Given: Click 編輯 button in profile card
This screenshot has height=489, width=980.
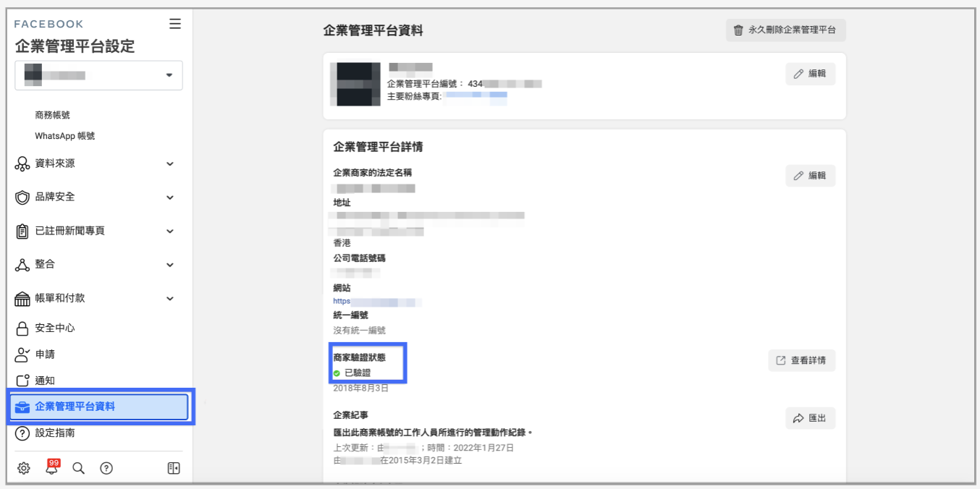Looking at the screenshot, I should click(811, 74).
